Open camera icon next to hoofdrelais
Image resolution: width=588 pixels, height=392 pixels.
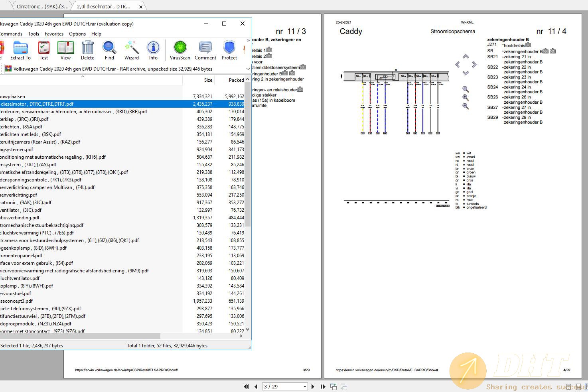pyautogui.click(x=528, y=45)
